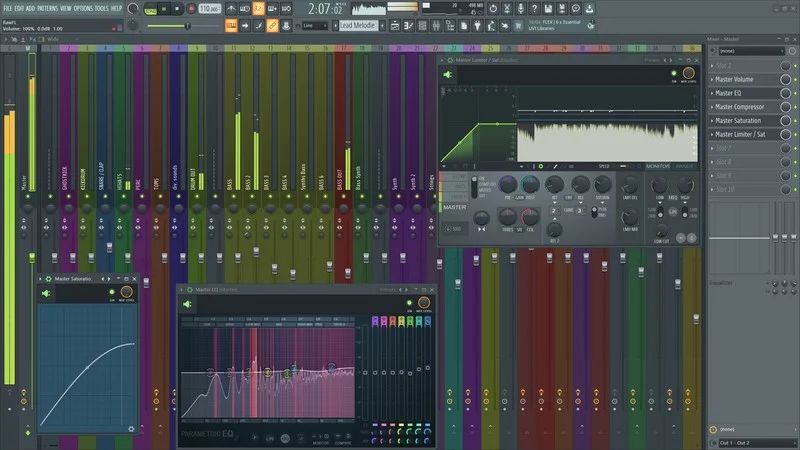Expand the Master Volume effect slot
800x450 pixels.
coord(712,80)
